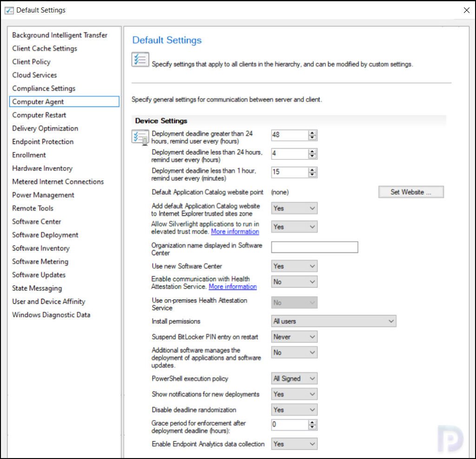This screenshot has height=459, width=476.
Task: Open Cloud Services settings
Action: (34, 75)
